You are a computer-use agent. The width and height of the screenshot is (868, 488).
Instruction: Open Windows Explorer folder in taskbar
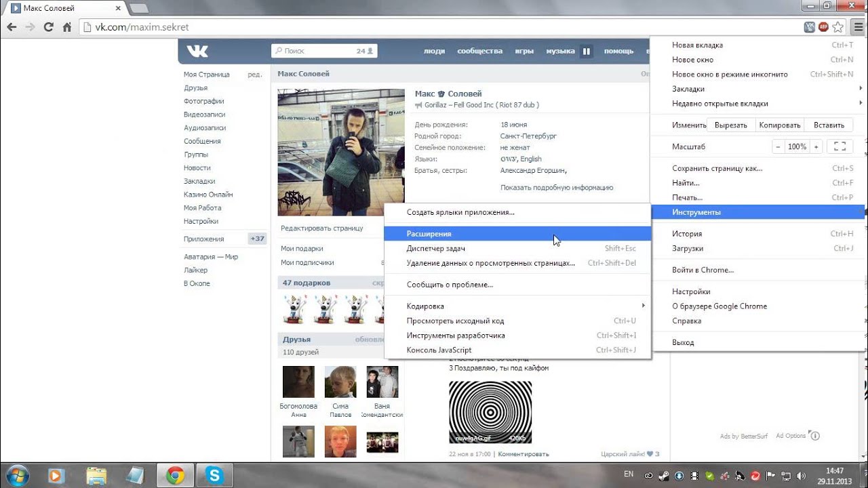[96, 475]
